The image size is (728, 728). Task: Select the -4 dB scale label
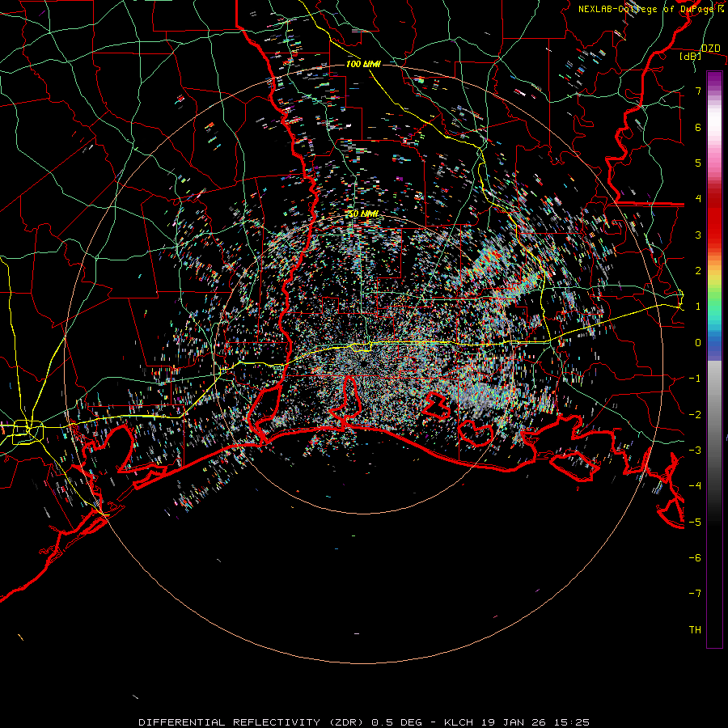(x=695, y=486)
